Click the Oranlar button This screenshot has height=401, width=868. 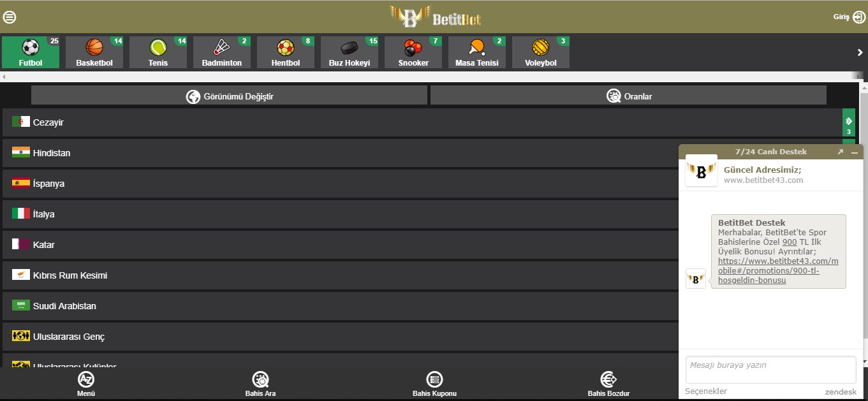[x=628, y=96]
